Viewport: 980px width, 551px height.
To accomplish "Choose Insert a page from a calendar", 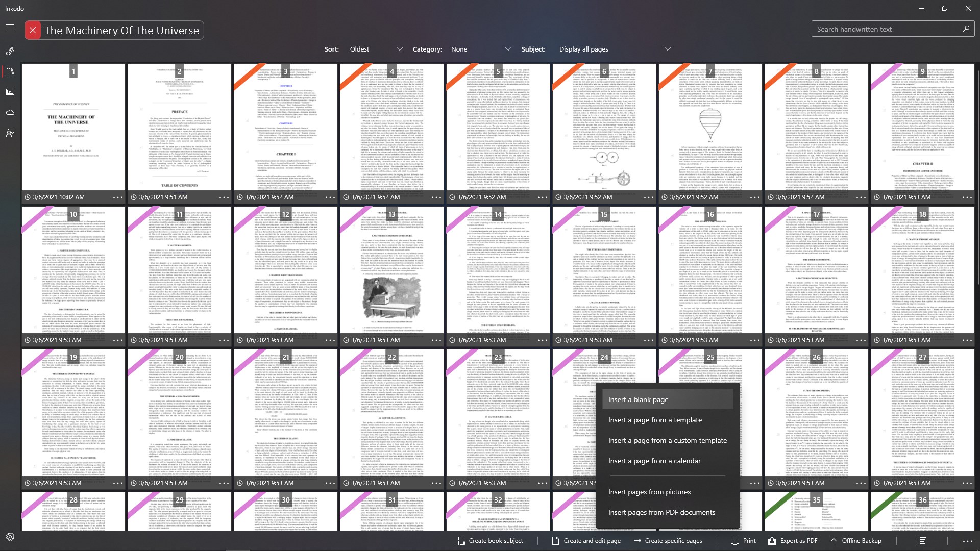I will [x=668, y=461].
